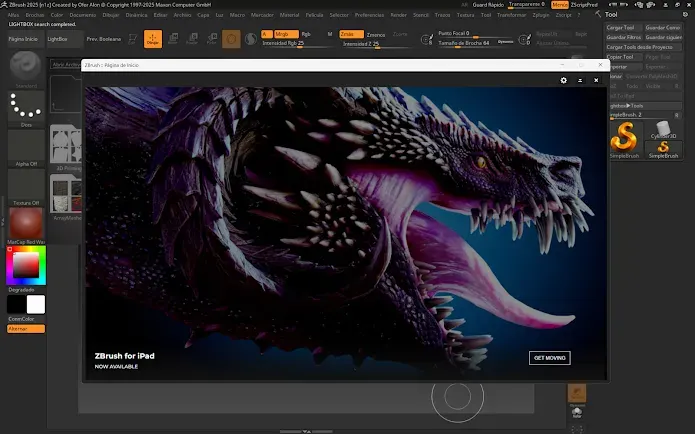This screenshot has width=695, height=434.
Task: Open the Render menu
Action: click(x=398, y=15)
